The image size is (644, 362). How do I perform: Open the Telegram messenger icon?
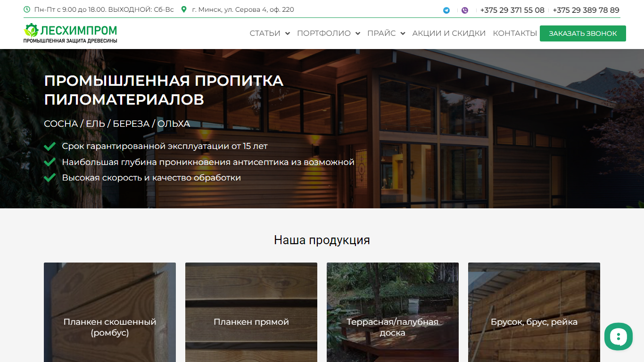tap(446, 10)
